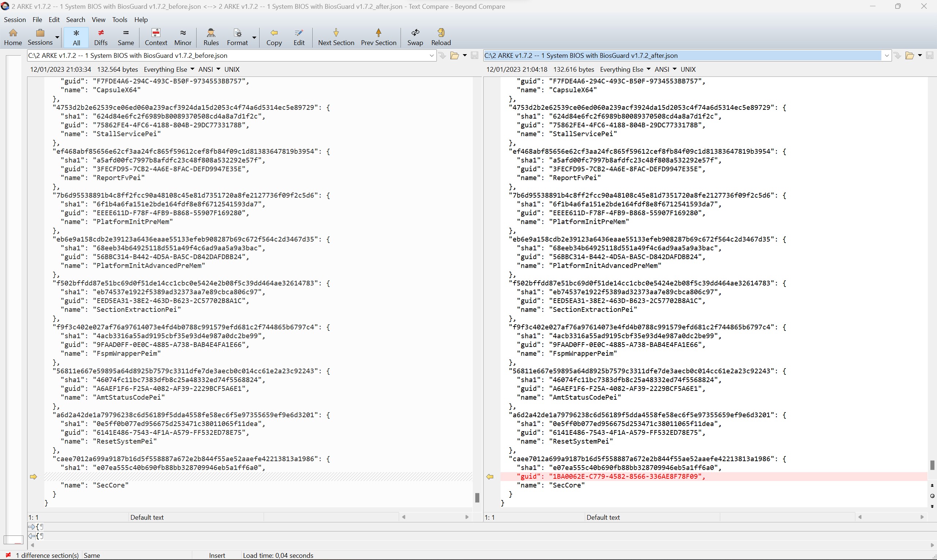Open the Tools menu

point(120,20)
